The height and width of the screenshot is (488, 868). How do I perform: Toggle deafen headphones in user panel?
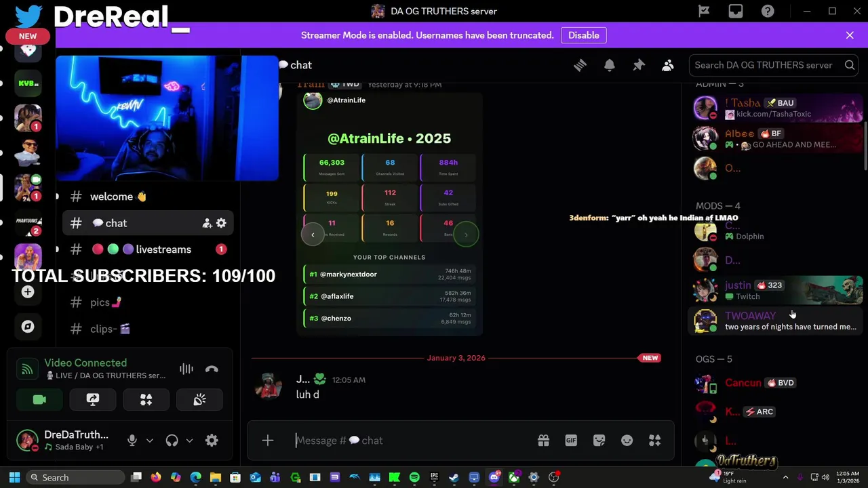[x=172, y=441]
